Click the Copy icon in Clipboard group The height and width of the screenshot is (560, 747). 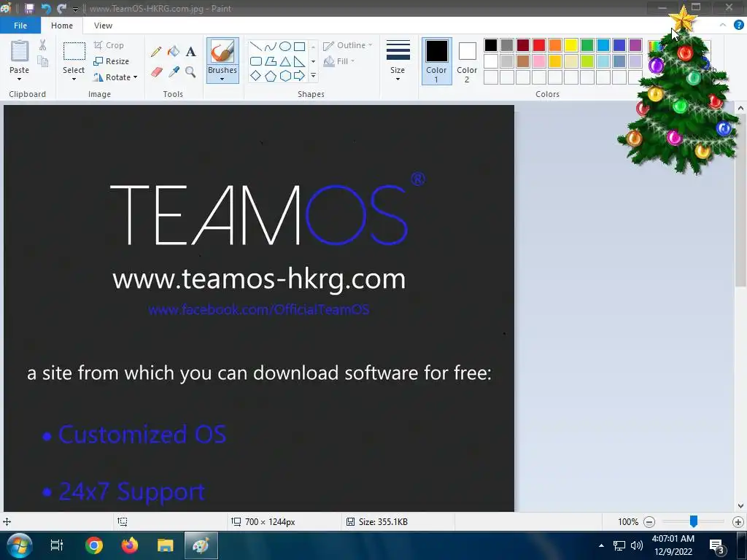coord(42,61)
